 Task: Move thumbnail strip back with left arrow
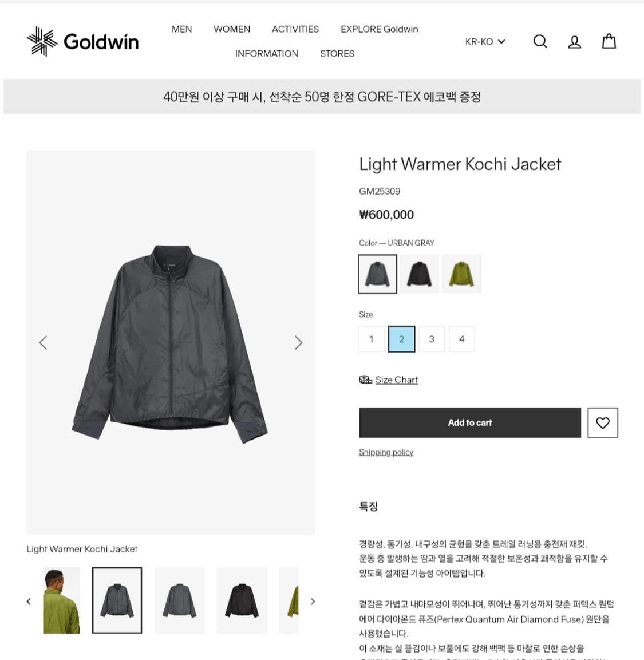click(29, 602)
